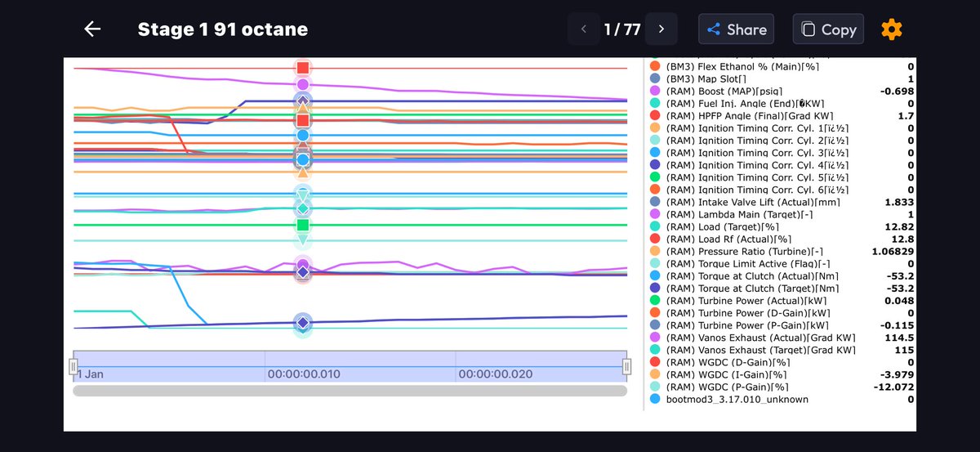This screenshot has height=452, width=980.
Task: Click the green square marker on the green line
Action: pyautogui.click(x=303, y=225)
